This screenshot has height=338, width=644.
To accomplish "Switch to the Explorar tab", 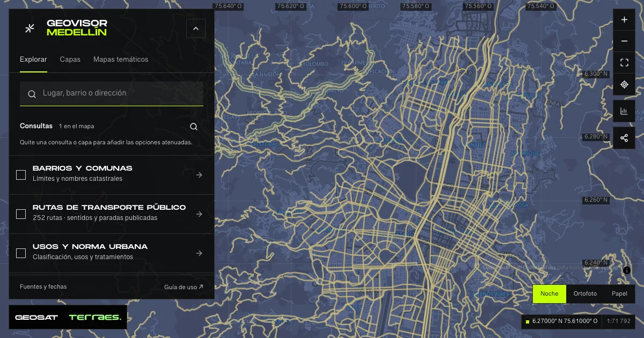I will [x=33, y=60].
